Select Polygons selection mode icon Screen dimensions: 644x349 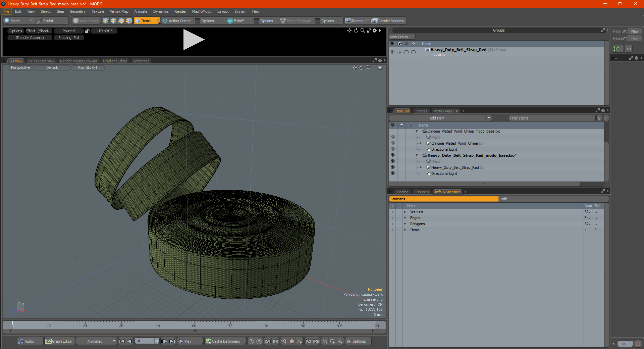(x=121, y=21)
